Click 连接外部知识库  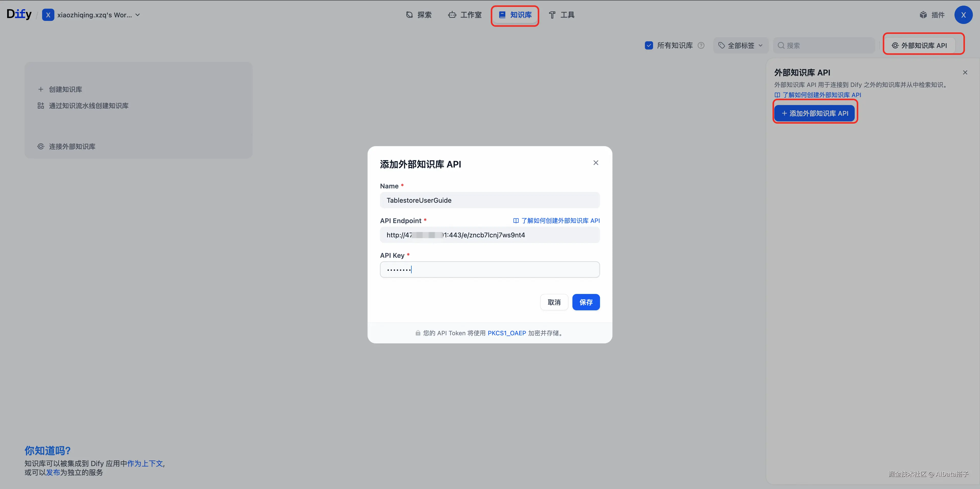point(67,147)
